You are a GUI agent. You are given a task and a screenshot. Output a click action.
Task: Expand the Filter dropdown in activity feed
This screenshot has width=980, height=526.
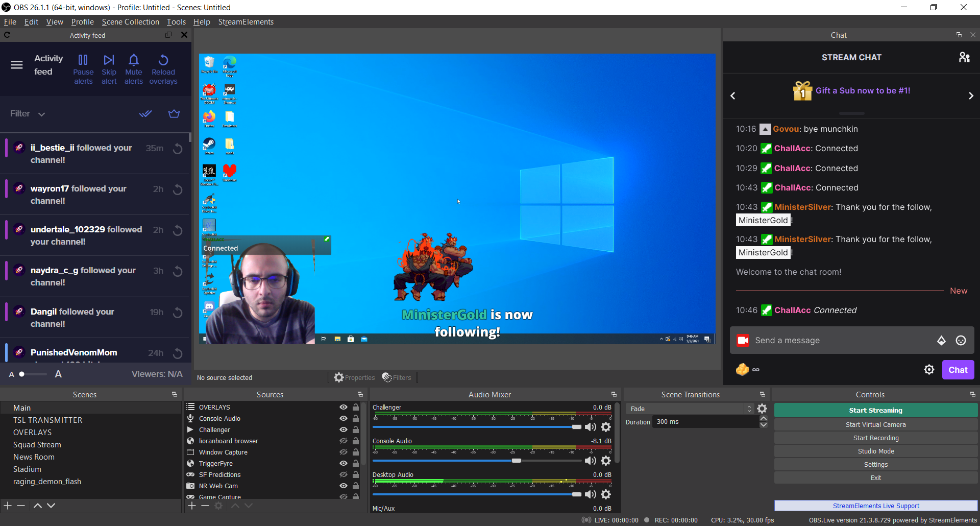point(41,114)
